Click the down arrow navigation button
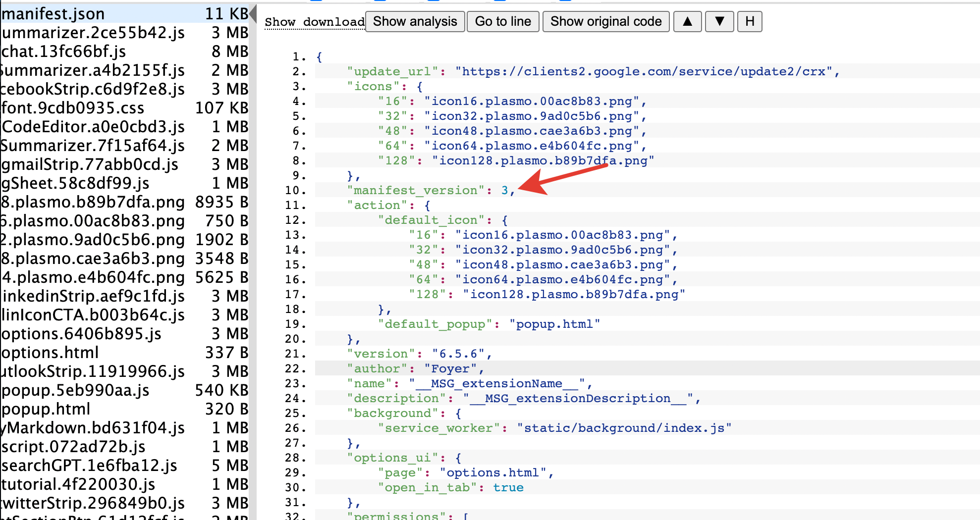Screen dimensions: 980x520 [x=719, y=21]
